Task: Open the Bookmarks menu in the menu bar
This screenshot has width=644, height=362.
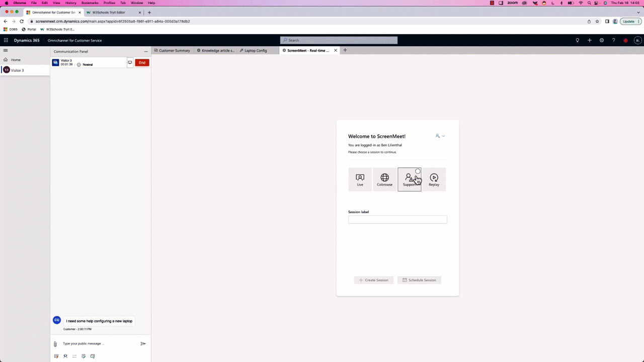Action: coord(90,3)
